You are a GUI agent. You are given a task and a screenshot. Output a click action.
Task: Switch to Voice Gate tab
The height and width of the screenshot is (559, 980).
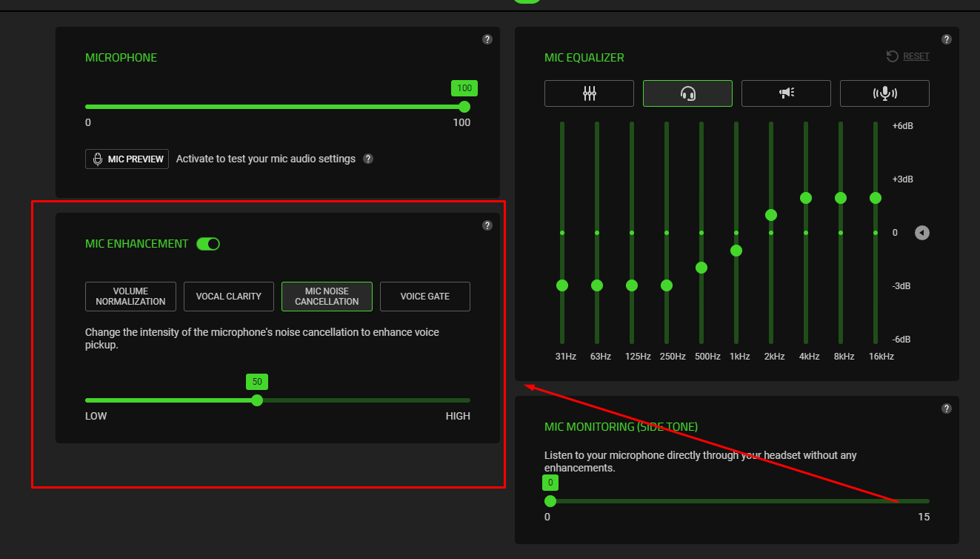point(425,297)
